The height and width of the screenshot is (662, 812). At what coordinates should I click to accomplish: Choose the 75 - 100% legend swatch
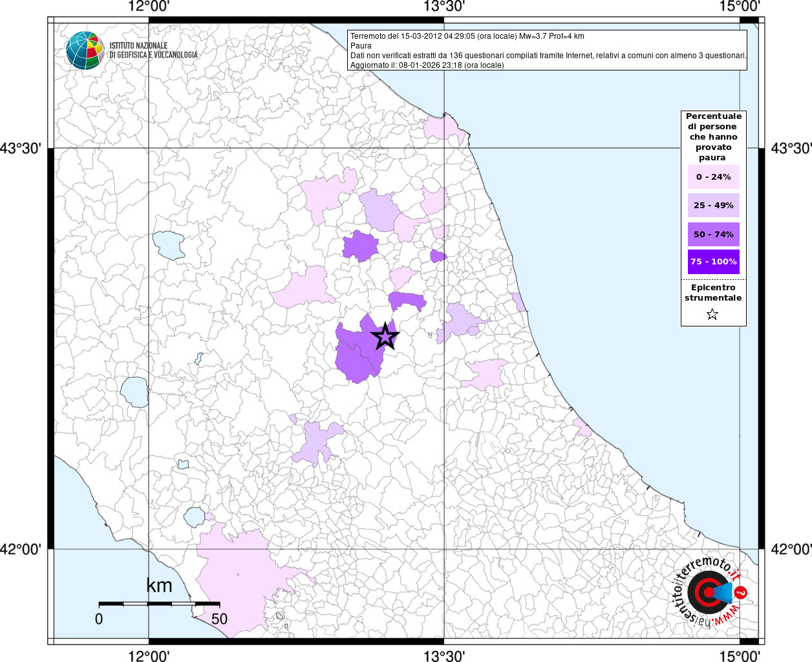point(713,262)
